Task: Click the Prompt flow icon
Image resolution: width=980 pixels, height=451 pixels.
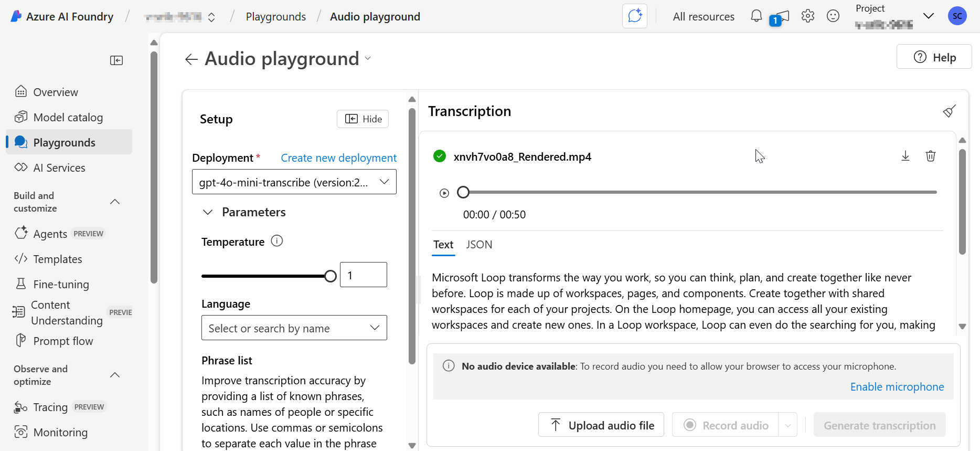Action: [x=21, y=340]
